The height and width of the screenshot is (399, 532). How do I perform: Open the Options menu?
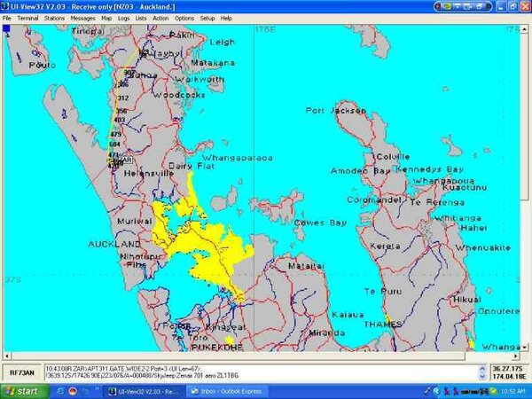pos(184,18)
